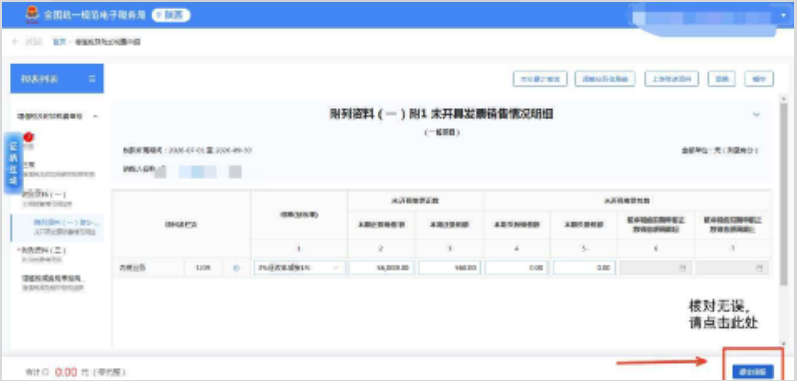Image resolution: width=797 pixels, height=381 pixels.
Task: Click the form title 附列资料（一）附1
Action: (441, 115)
